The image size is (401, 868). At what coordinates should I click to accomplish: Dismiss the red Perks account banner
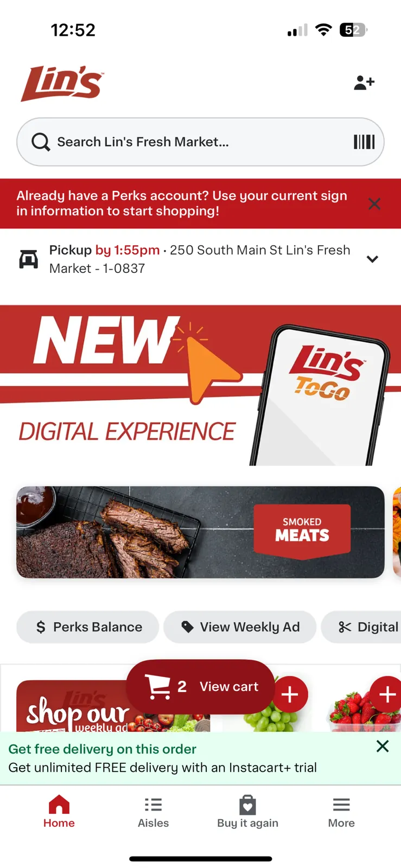pos(374,204)
